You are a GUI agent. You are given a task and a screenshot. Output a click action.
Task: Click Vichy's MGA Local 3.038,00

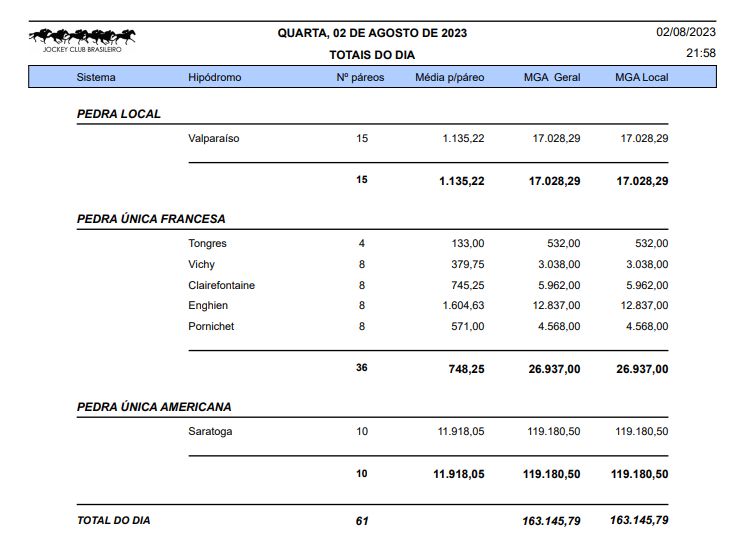pyautogui.click(x=647, y=264)
